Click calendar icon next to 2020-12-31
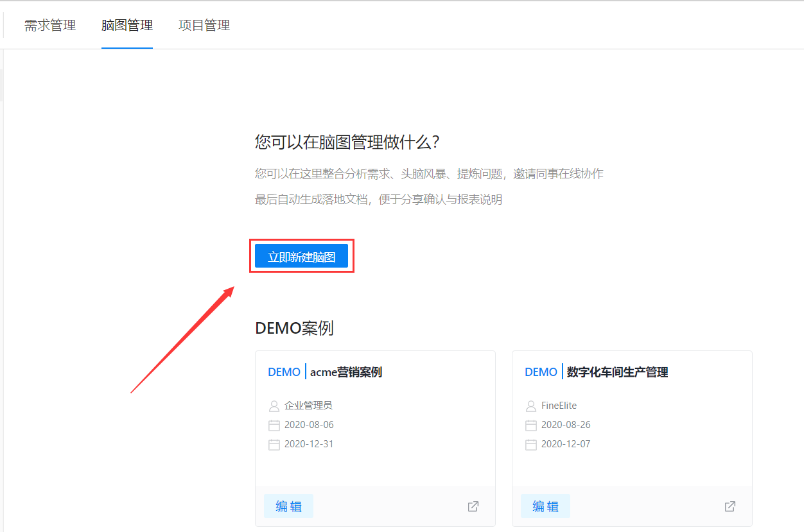 [274, 444]
